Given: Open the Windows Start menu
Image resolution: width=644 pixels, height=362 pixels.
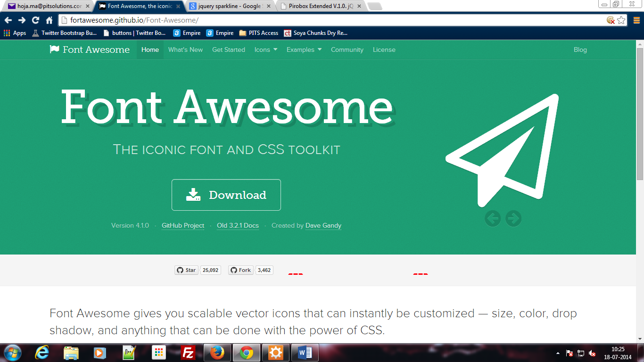Looking at the screenshot, I should (12, 353).
